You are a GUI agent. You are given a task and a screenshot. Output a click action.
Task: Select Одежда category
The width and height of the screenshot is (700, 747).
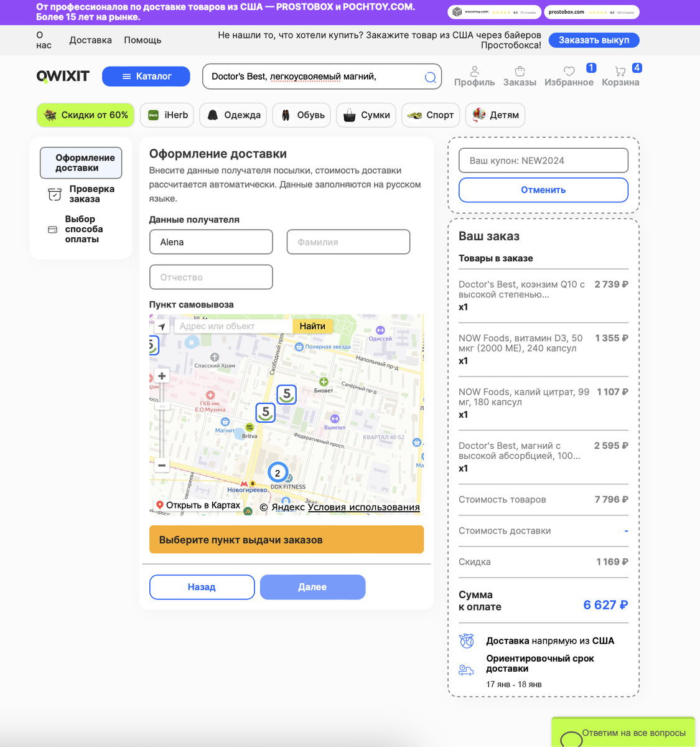point(233,115)
